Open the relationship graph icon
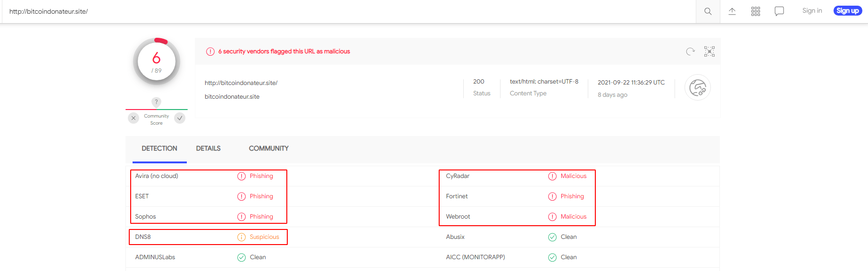This screenshot has width=868, height=271. [x=709, y=51]
